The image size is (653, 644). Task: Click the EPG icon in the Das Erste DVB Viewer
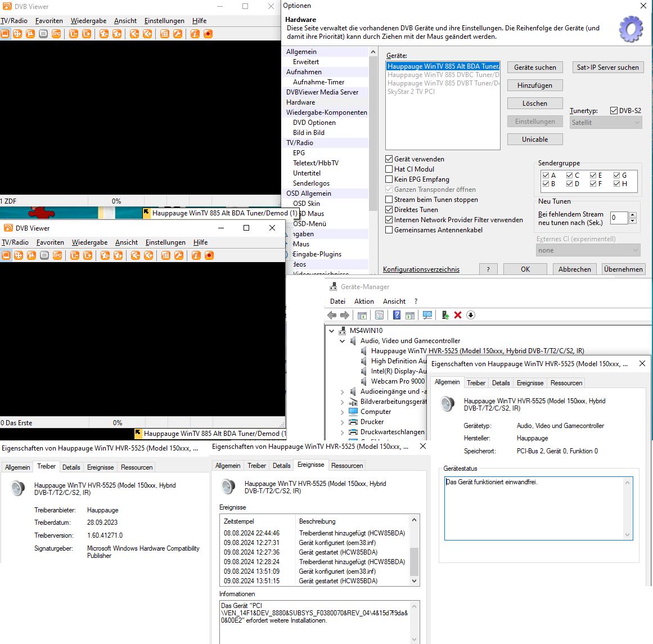click(57, 255)
